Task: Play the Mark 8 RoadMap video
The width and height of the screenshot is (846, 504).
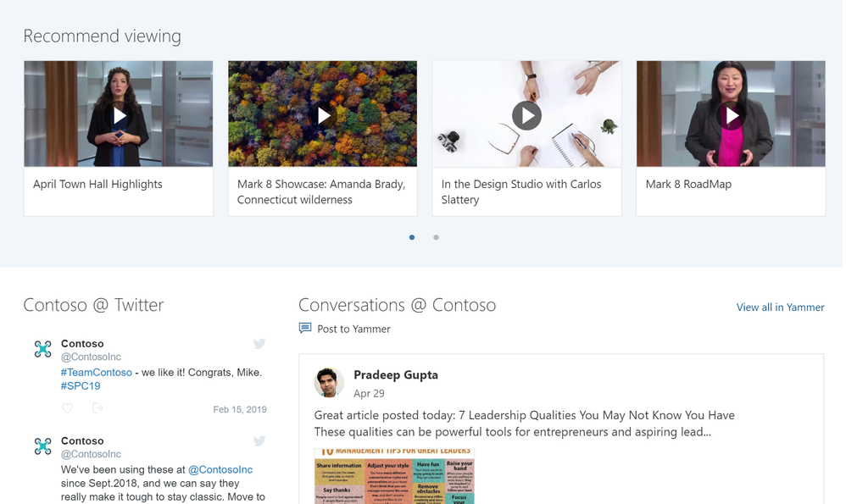Action: point(731,115)
